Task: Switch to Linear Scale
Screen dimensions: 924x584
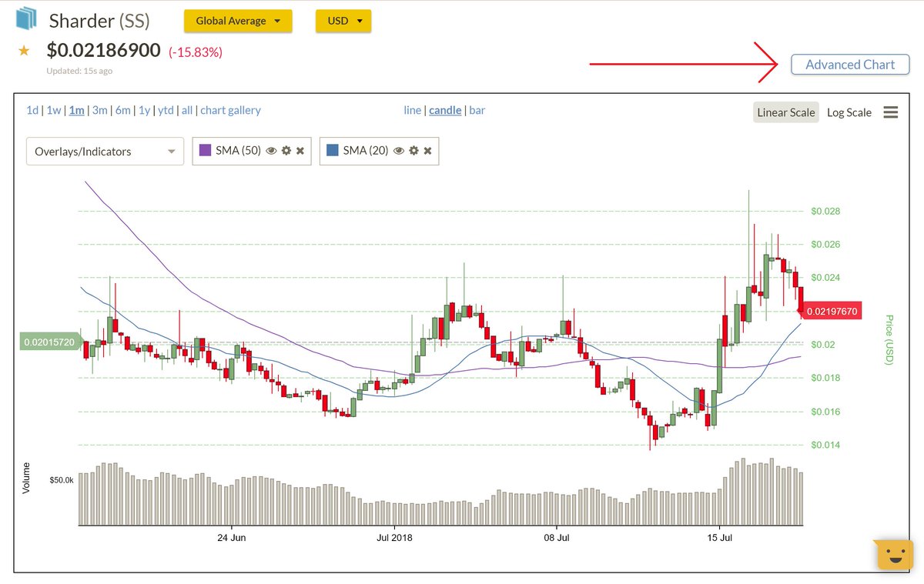Action: [x=785, y=112]
